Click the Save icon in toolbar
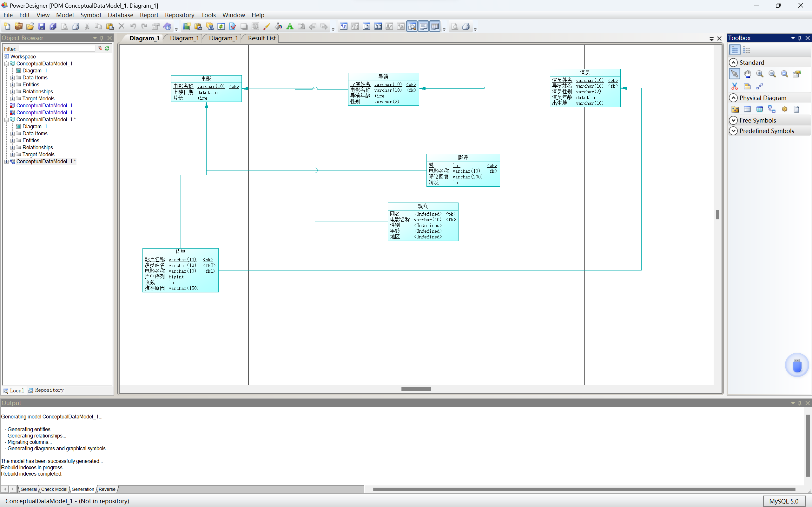This screenshot has width=812, height=507. 42,26
